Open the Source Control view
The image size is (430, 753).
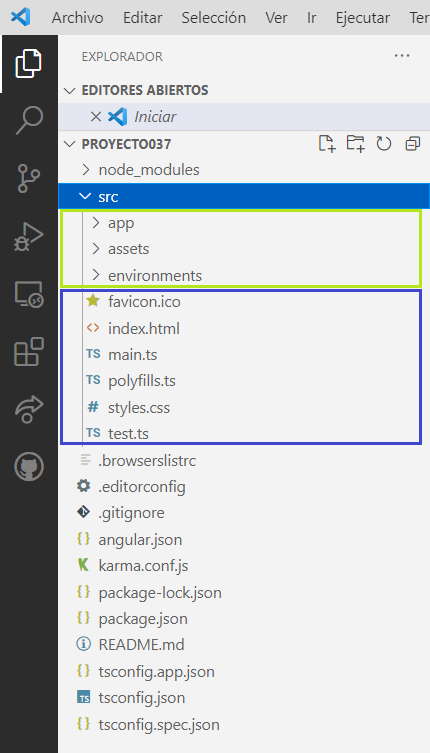tap(29, 178)
